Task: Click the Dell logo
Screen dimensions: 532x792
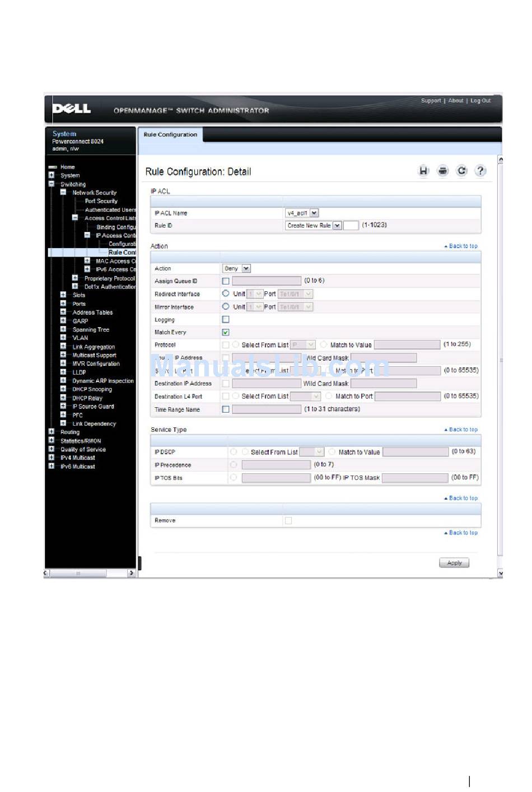Action: 71,109
